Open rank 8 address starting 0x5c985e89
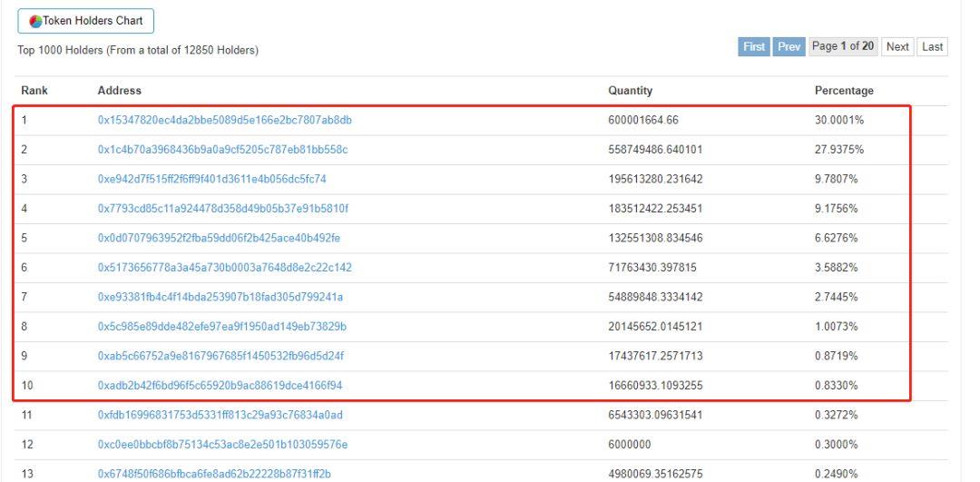The height and width of the screenshot is (482, 980). click(222, 326)
